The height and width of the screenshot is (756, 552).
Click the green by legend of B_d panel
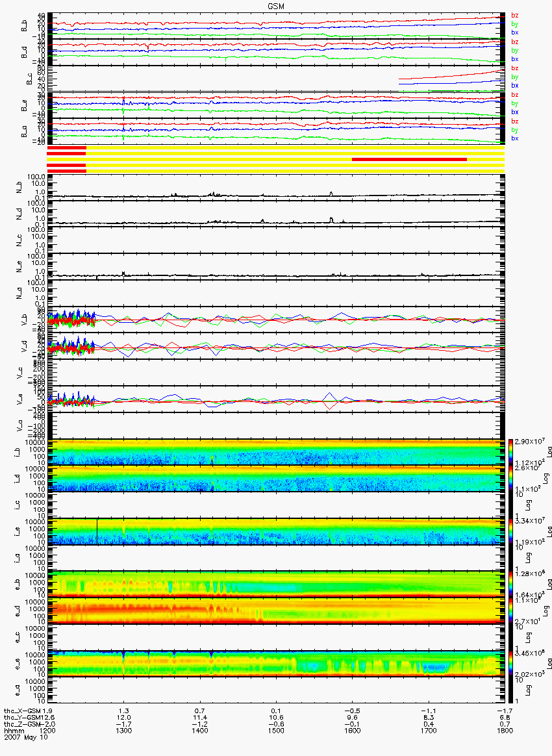point(515,50)
